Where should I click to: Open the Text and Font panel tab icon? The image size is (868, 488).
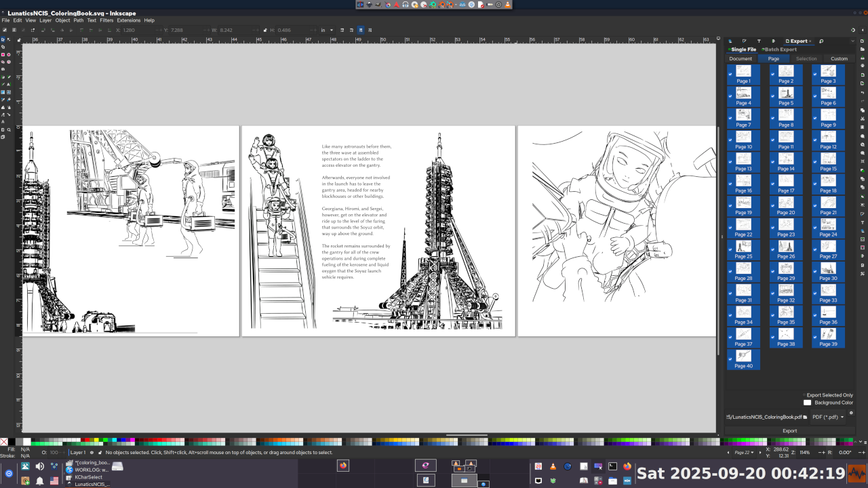pos(758,41)
